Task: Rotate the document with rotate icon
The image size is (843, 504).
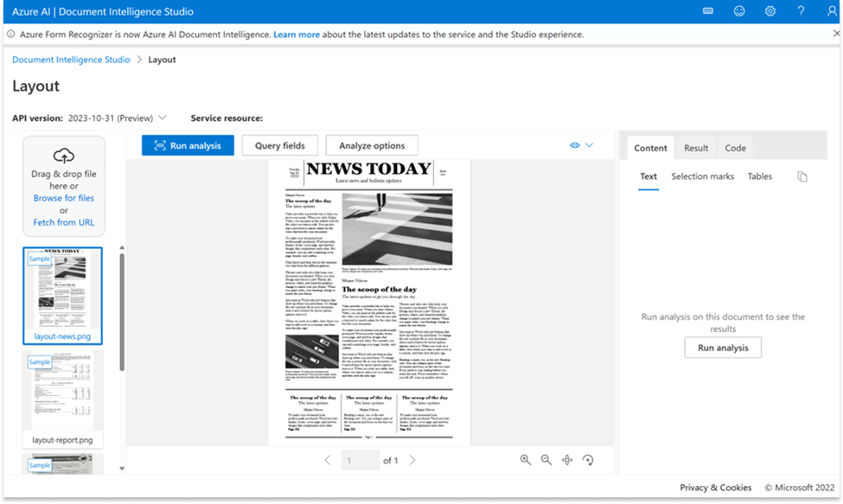Action: click(588, 460)
